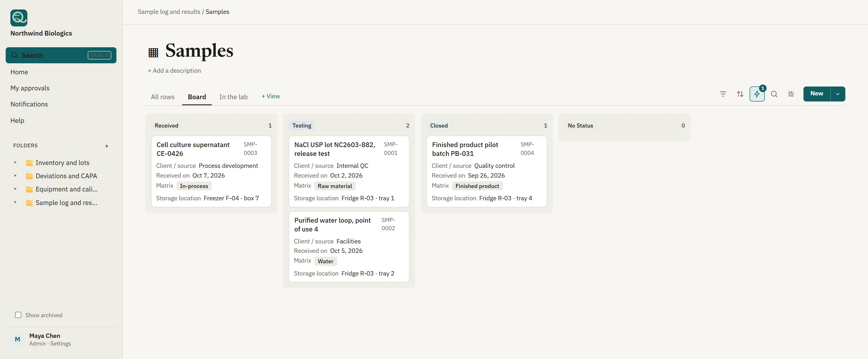Image resolution: width=868 pixels, height=359 pixels.
Task: Click the Inventory and lots folder icon
Action: coord(30,163)
